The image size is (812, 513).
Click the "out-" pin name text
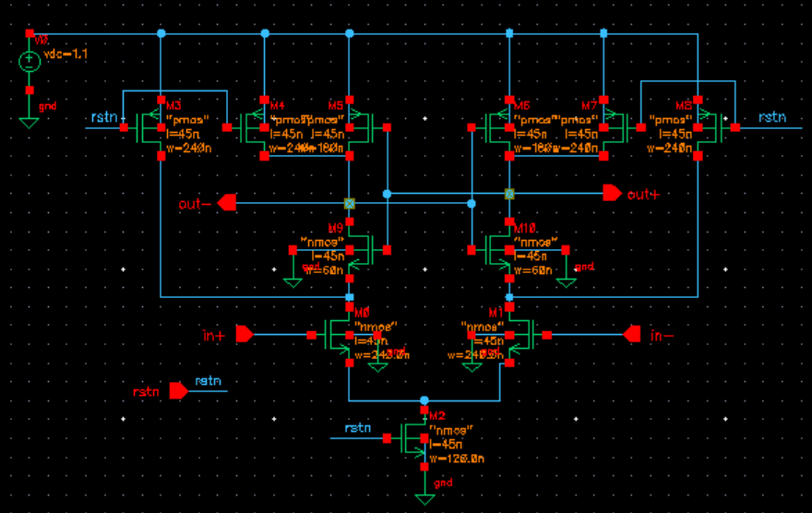point(195,204)
